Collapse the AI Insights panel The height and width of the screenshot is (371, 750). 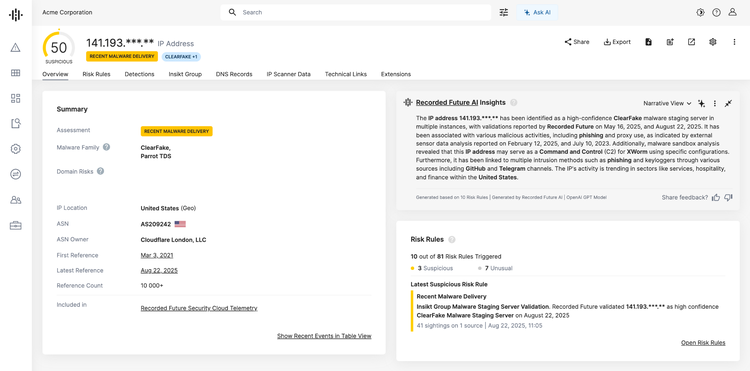click(x=728, y=103)
